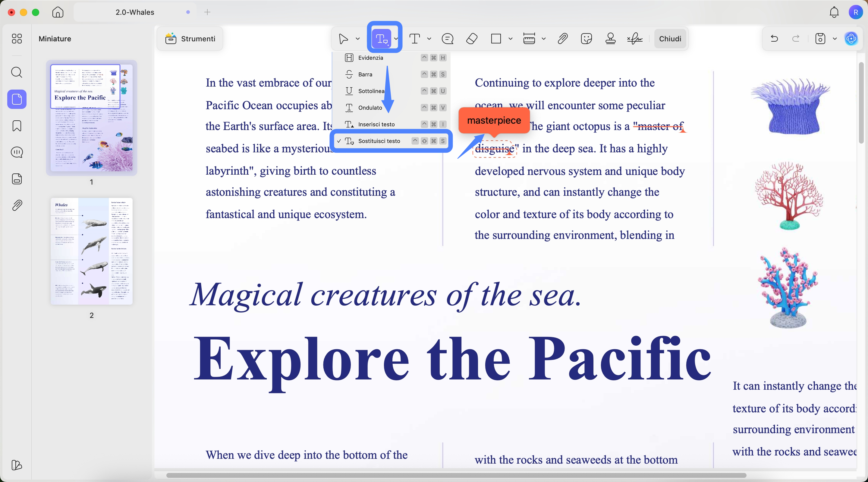Expand the text box tool dropdown arrow
Screen dimensions: 868x482
tap(429, 39)
